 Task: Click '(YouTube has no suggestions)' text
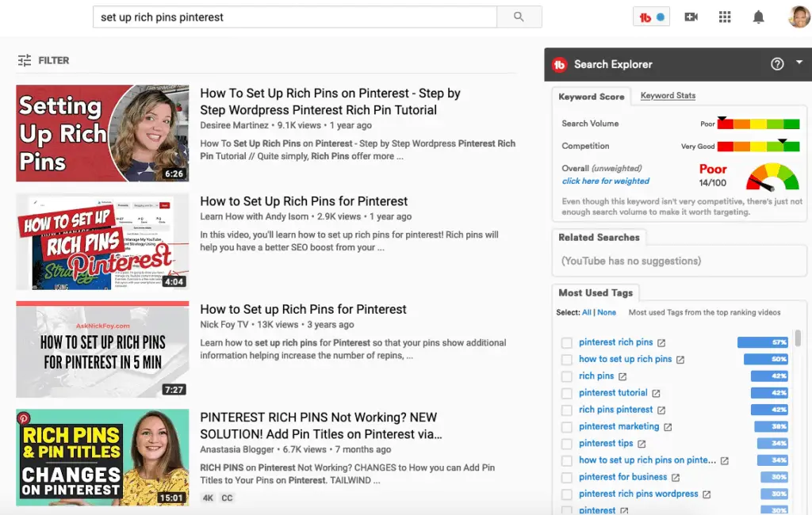631,261
